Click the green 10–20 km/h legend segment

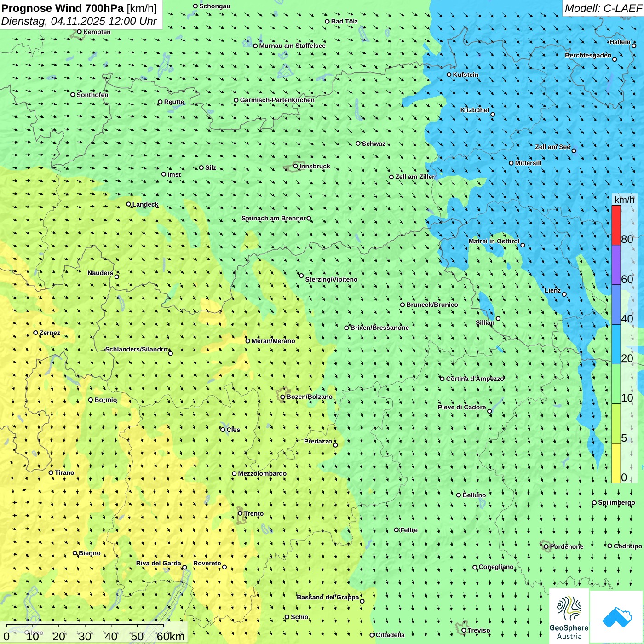click(616, 384)
